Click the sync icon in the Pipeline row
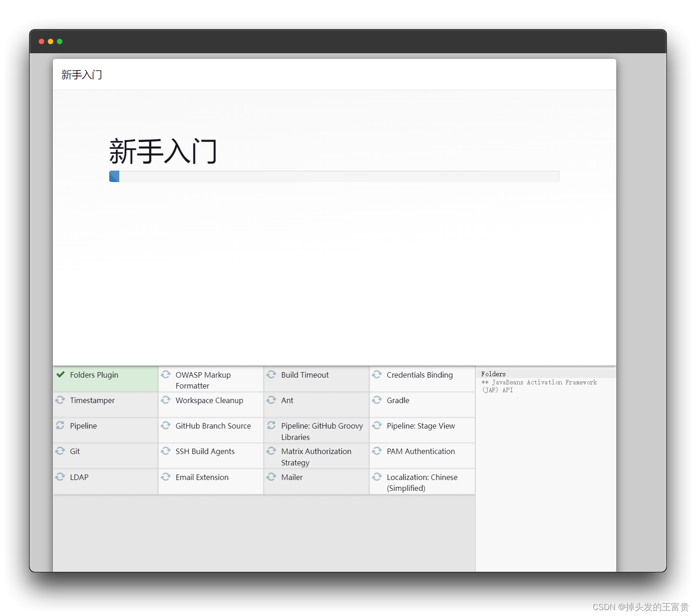 (x=60, y=425)
